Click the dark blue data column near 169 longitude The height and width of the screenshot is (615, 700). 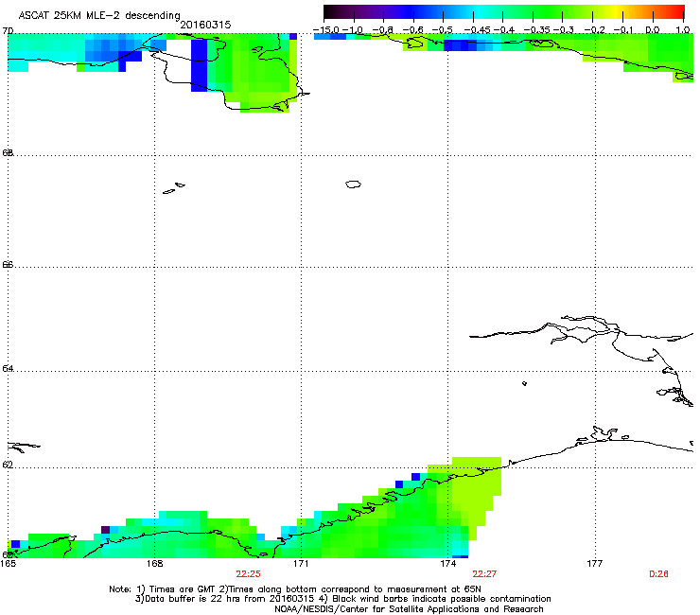tap(199, 64)
